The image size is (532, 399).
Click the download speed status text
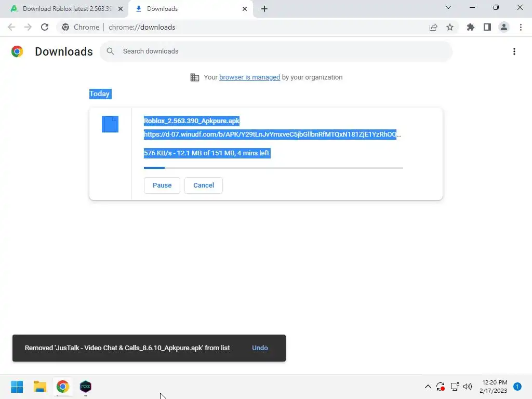click(x=207, y=153)
